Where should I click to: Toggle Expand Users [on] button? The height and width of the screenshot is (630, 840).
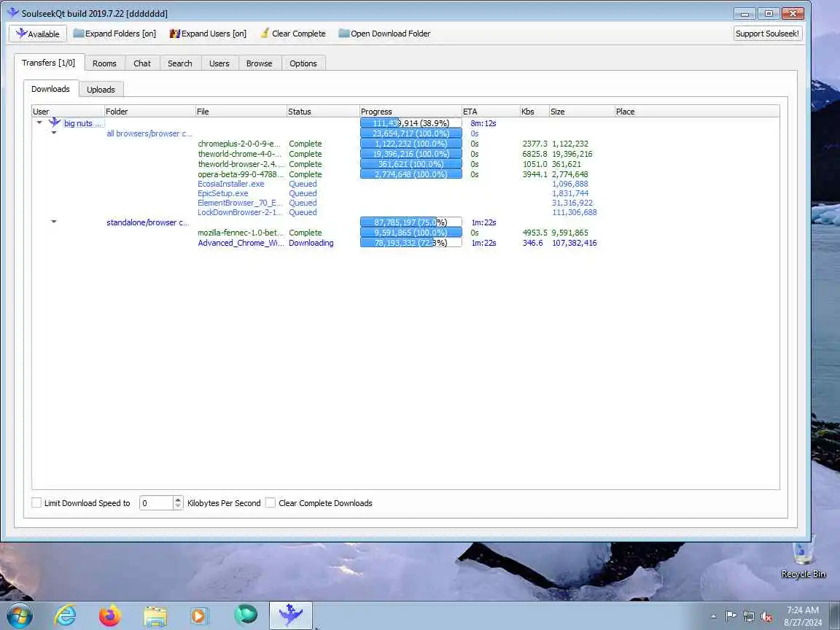coord(208,34)
